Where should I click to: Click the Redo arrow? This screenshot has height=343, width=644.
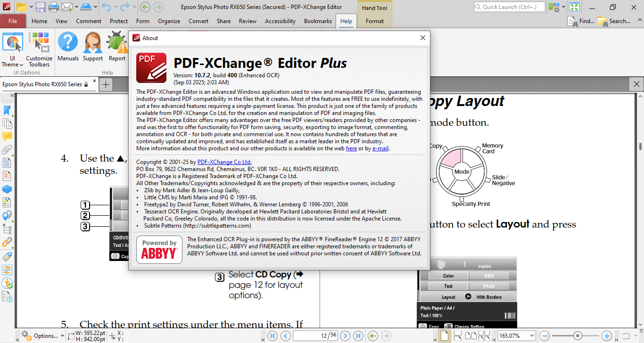[125, 7]
